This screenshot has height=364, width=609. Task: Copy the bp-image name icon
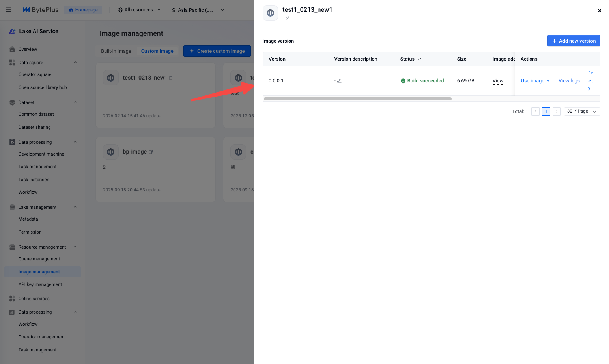pos(151,152)
